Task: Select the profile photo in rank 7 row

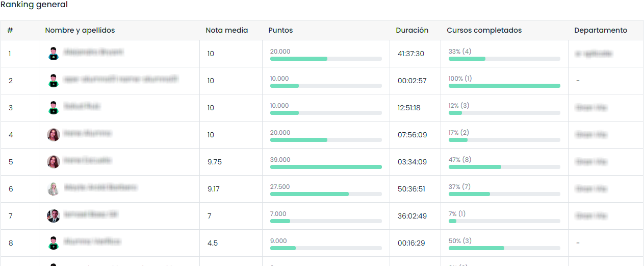Action: [x=54, y=216]
